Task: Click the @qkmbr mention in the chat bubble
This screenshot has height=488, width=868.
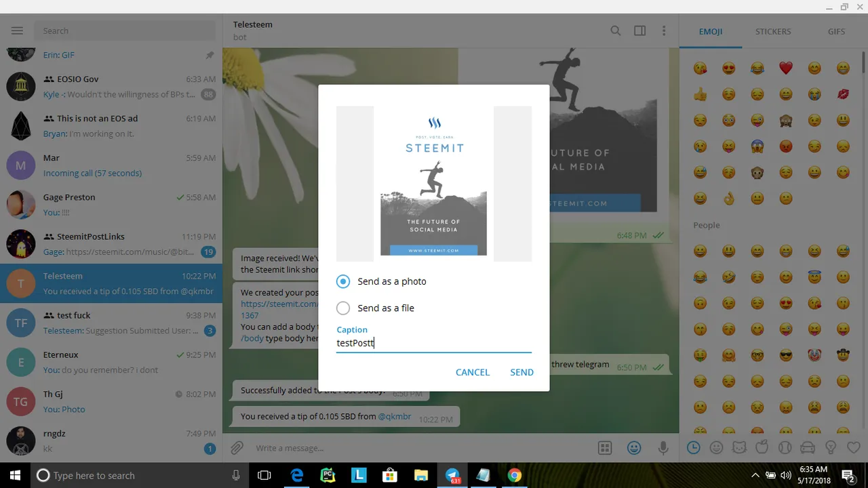Action: tap(395, 416)
